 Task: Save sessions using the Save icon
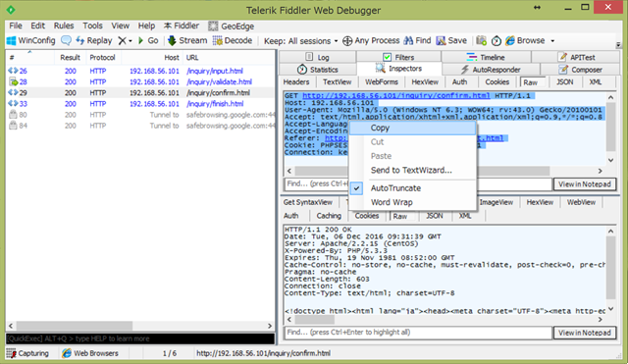451,40
